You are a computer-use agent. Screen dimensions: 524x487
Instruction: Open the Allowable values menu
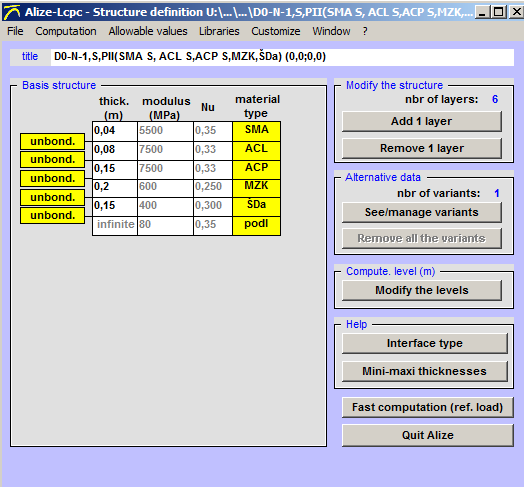tap(148, 31)
